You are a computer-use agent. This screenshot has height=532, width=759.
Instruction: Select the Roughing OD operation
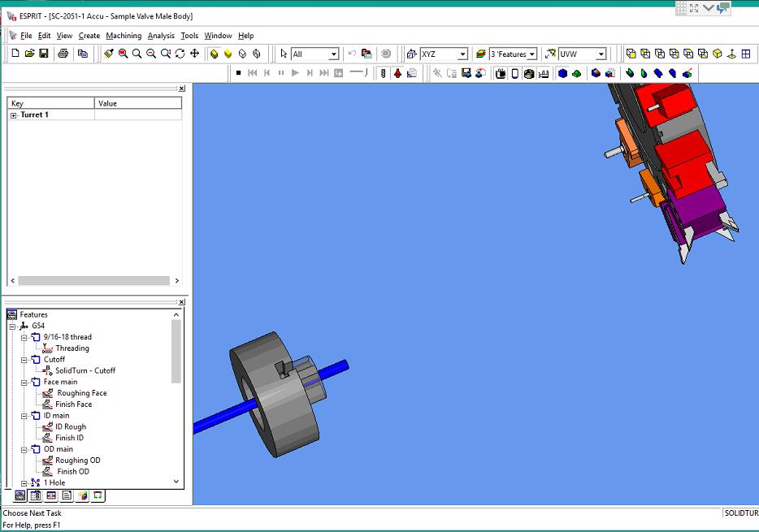click(77, 461)
